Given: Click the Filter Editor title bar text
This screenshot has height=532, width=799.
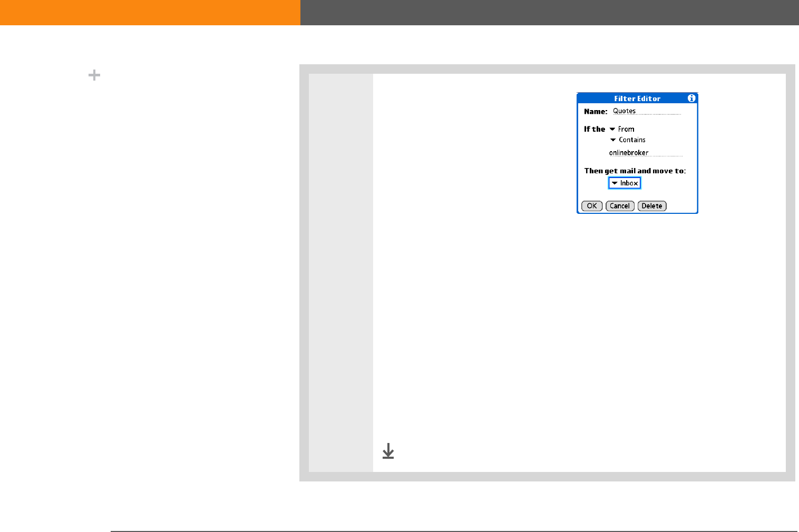Looking at the screenshot, I should pos(637,98).
